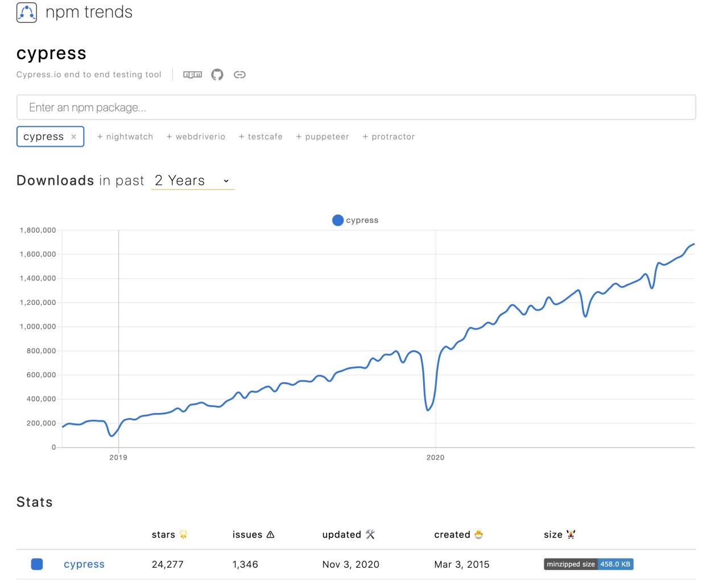Click the stars sparkle emoji icon
Image resolution: width=728 pixels, height=587 pixels.
tap(183, 534)
